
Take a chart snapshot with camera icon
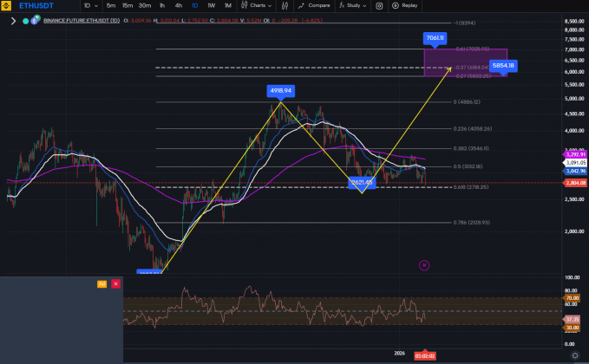pos(379,6)
